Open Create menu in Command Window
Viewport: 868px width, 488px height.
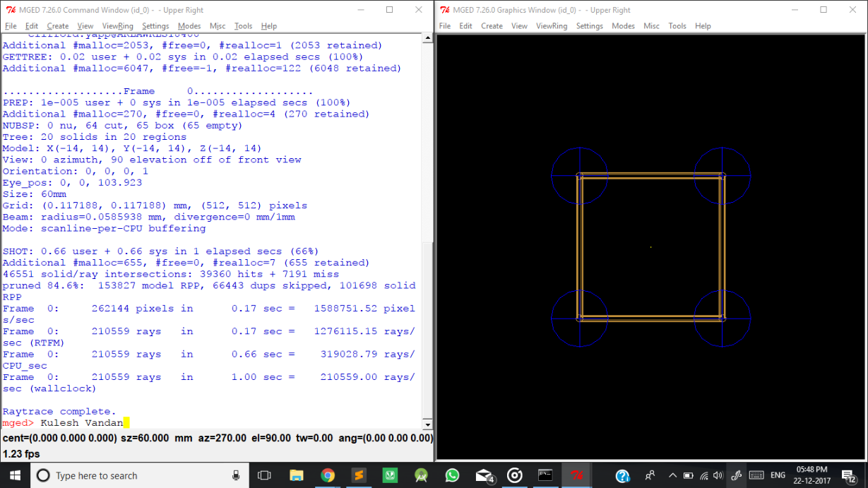58,26
